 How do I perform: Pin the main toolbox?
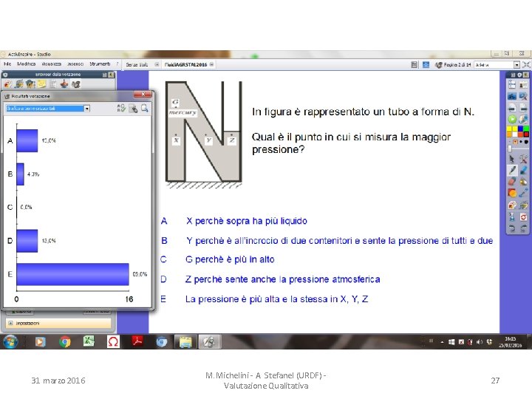pos(525,75)
